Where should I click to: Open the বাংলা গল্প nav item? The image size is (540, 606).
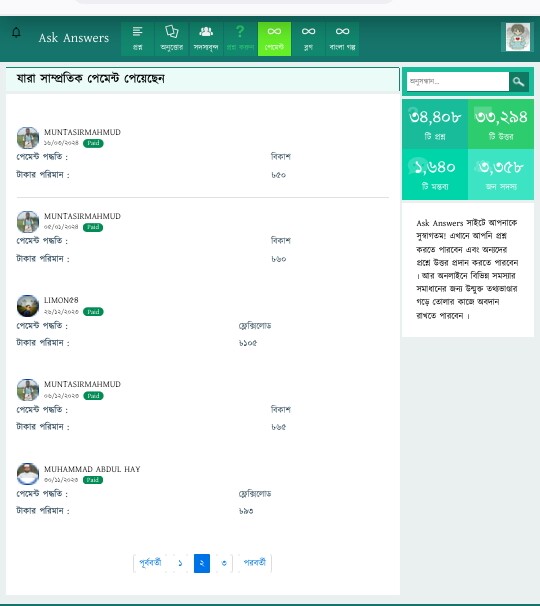[342, 39]
